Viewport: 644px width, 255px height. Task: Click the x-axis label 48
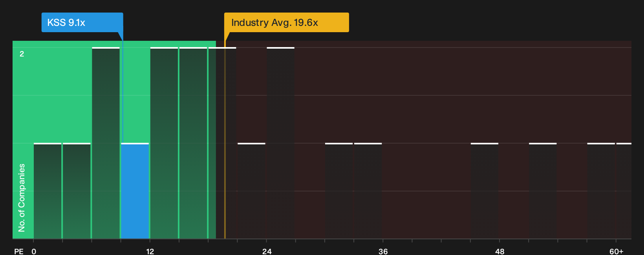(x=499, y=251)
